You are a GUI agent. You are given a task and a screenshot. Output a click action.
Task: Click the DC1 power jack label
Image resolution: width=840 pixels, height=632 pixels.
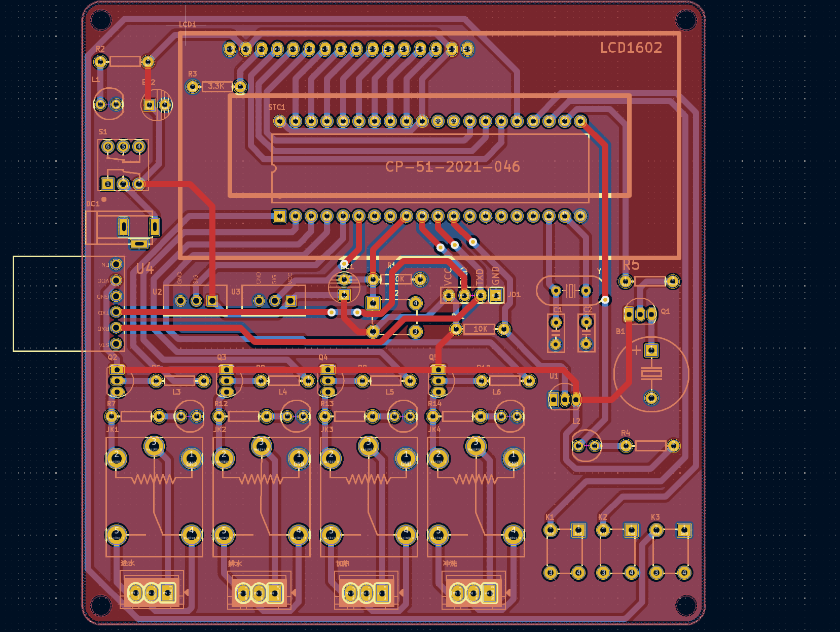coord(93,204)
